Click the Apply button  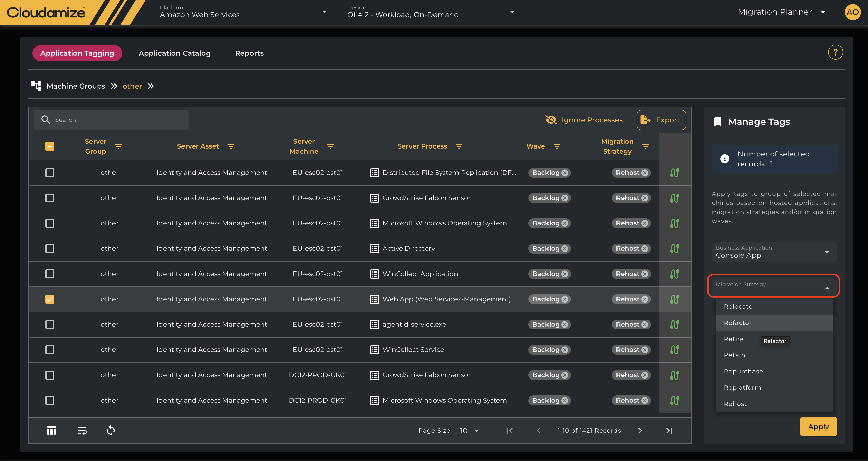tap(818, 427)
